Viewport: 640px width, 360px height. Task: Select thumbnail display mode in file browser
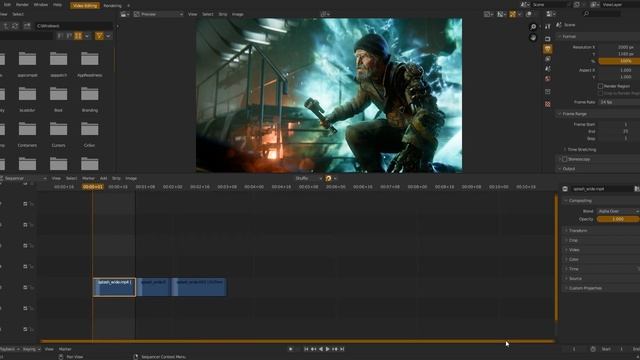point(78,36)
